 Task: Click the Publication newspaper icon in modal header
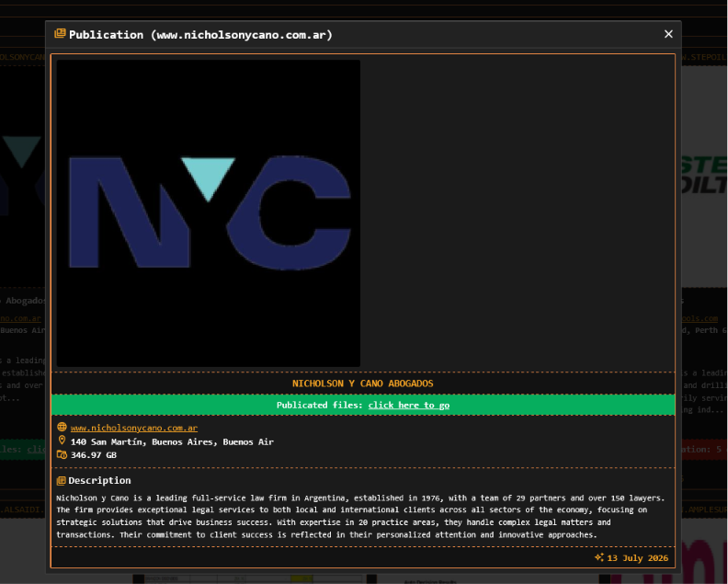(60, 34)
